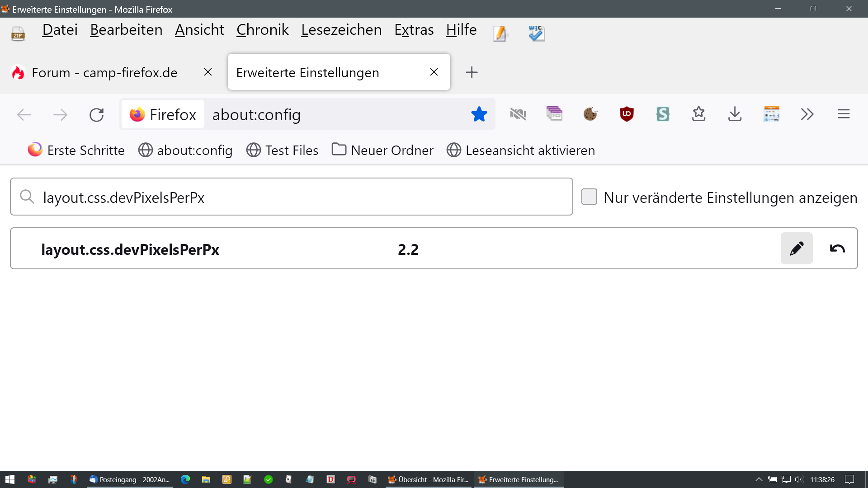The height and width of the screenshot is (488, 868).
Task: Open the Neuer Ordner bookmarks folder
Action: (382, 150)
